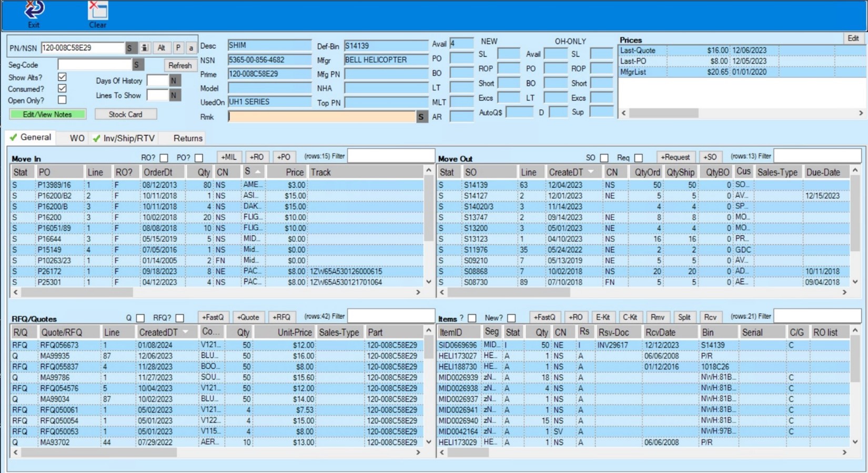
Task: Enable the Open Only? checkbox
Action: click(x=62, y=99)
